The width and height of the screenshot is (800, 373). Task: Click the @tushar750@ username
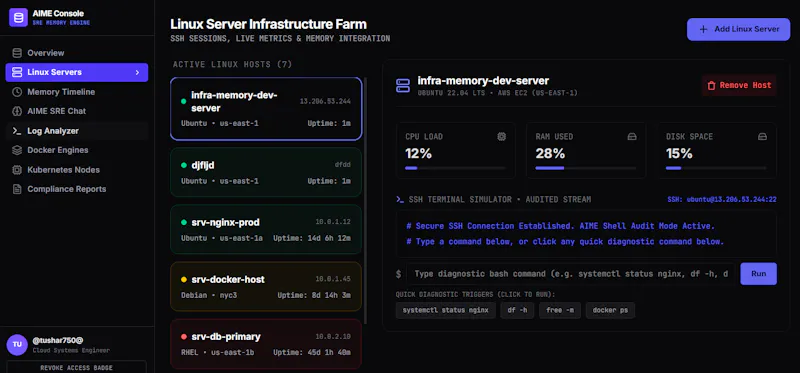[x=58, y=340]
